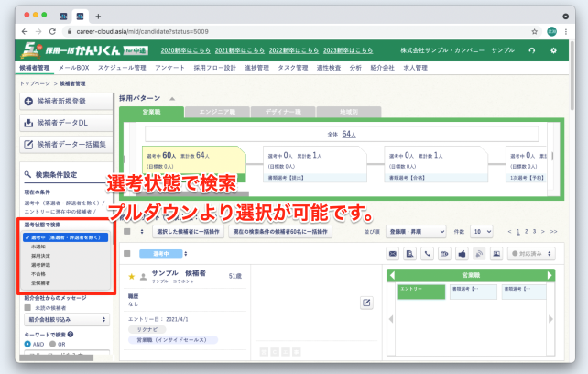
Task: Click the page vertical scrollbar
Action: point(572,75)
